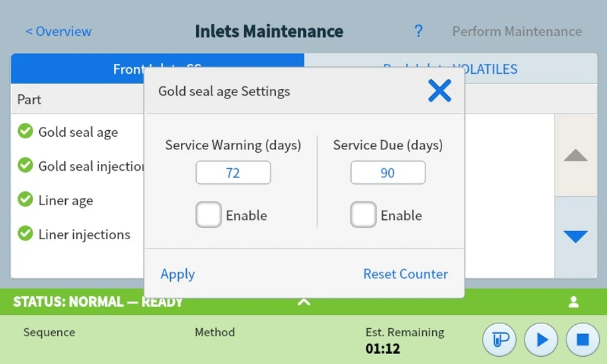Viewport: 607px width, 364px height.
Task: Enable the Service Warning checkbox
Action: pos(209,215)
